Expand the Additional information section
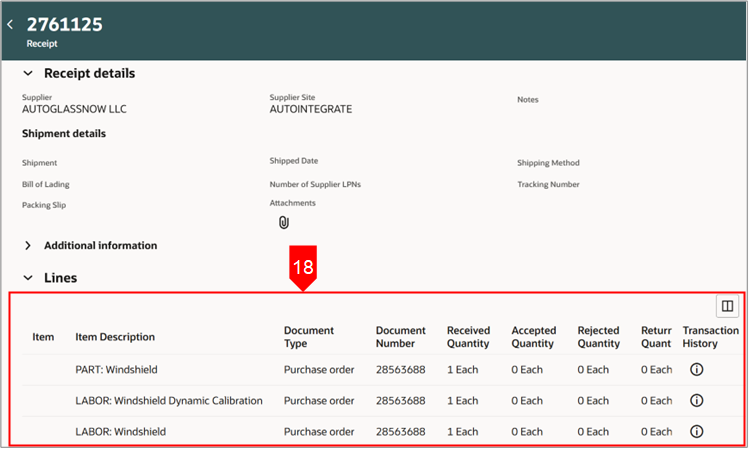Image resolution: width=749 pixels, height=449 pixels. coord(28,246)
